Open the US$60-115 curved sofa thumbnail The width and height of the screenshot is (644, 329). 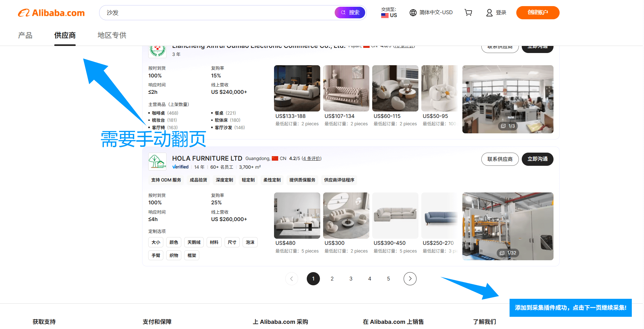pyautogui.click(x=395, y=88)
